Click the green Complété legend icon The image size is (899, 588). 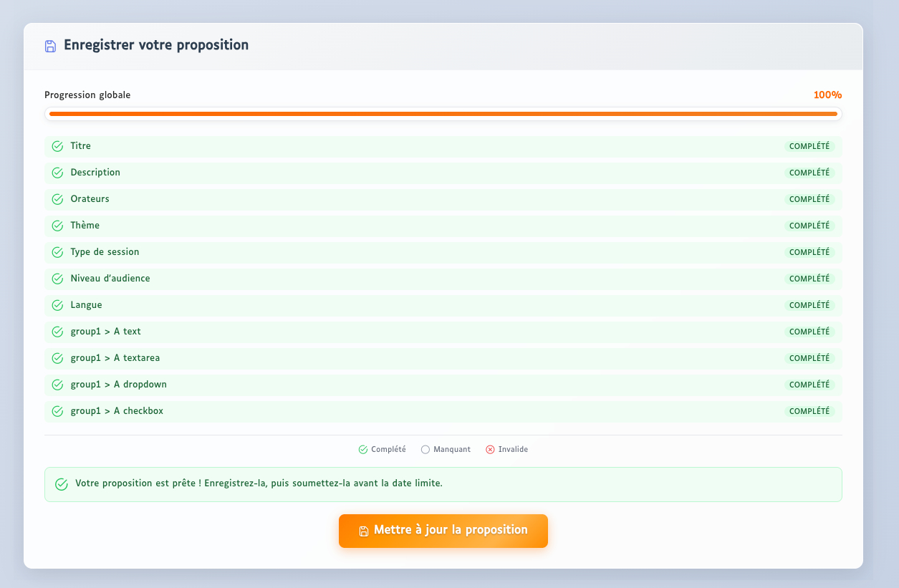click(x=362, y=450)
